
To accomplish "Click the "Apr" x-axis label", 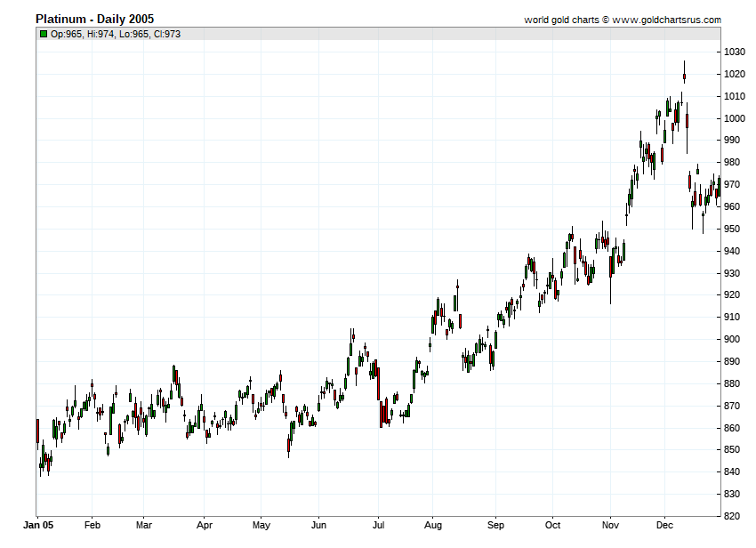I will [205, 526].
